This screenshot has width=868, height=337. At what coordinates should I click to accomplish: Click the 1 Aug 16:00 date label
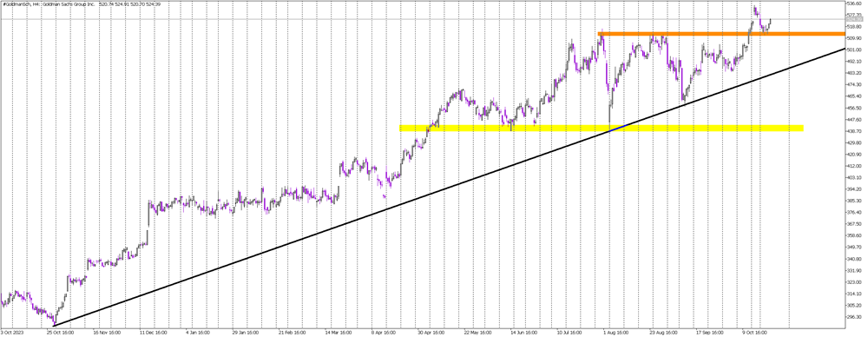(x=616, y=334)
